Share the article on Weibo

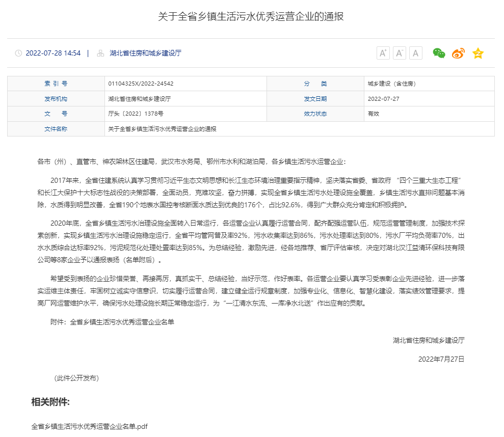tap(458, 53)
